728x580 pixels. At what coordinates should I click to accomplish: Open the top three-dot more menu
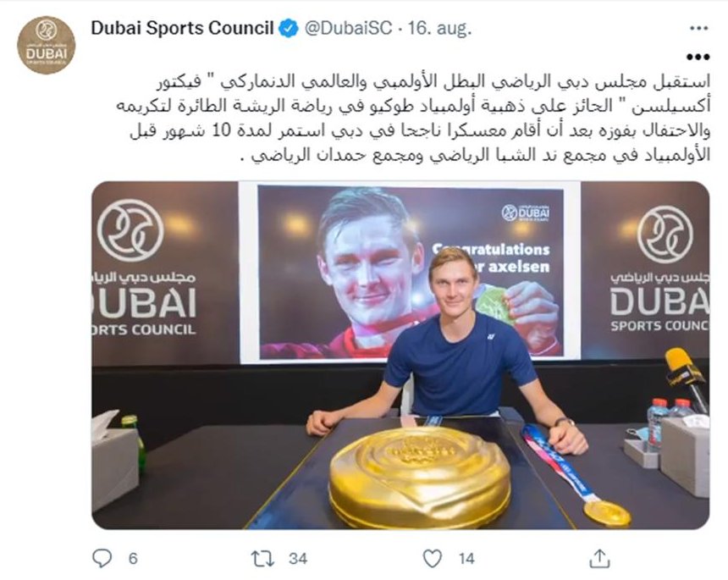[x=698, y=28]
